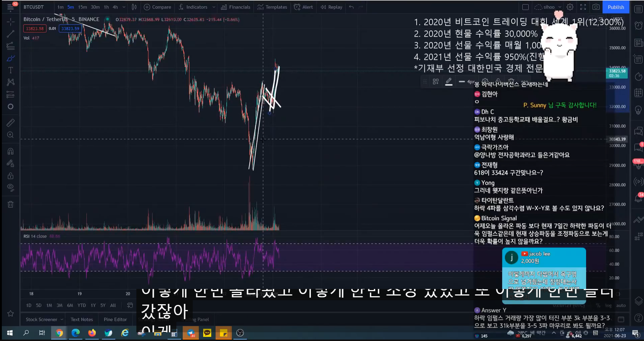Open news panel icon
Image resolution: width=644 pixels, height=341 pixels.
(638, 43)
